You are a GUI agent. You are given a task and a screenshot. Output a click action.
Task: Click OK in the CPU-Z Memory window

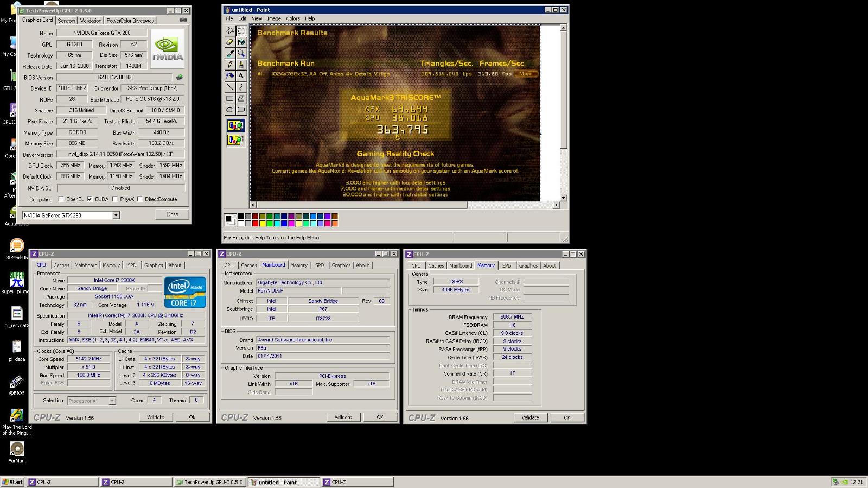(567, 418)
